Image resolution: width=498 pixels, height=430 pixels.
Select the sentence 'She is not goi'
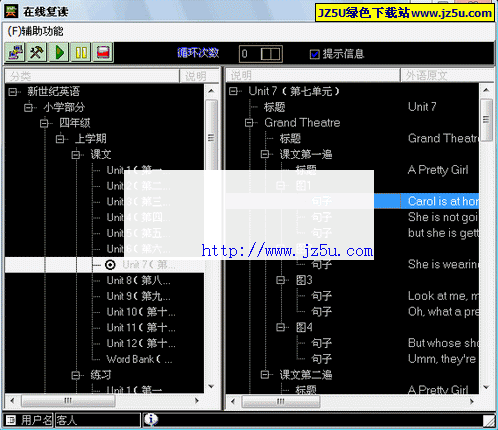443,217
